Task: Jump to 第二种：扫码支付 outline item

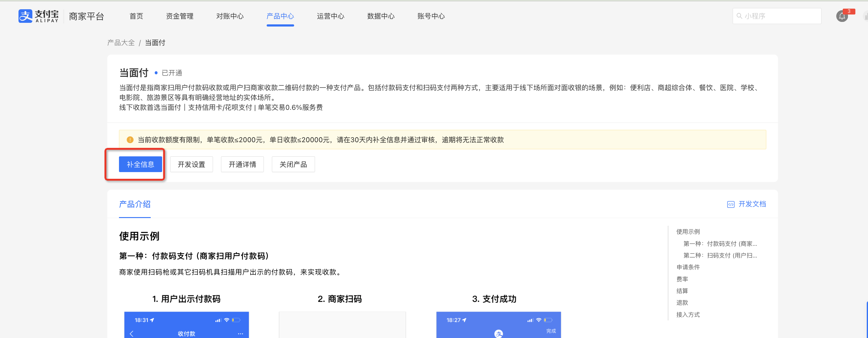Action: pos(720,255)
